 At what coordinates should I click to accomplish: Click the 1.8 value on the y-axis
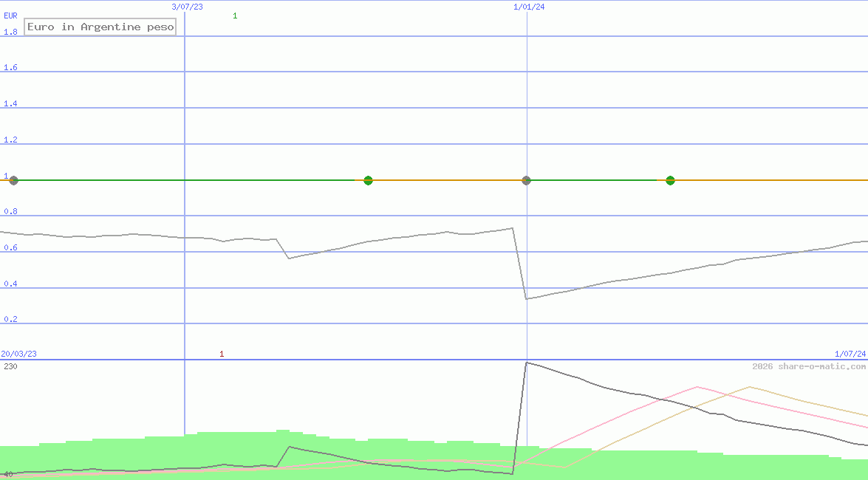coord(10,32)
